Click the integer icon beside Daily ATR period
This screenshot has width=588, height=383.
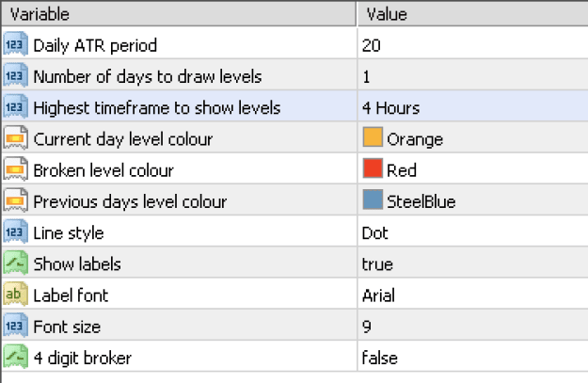point(16,44)
